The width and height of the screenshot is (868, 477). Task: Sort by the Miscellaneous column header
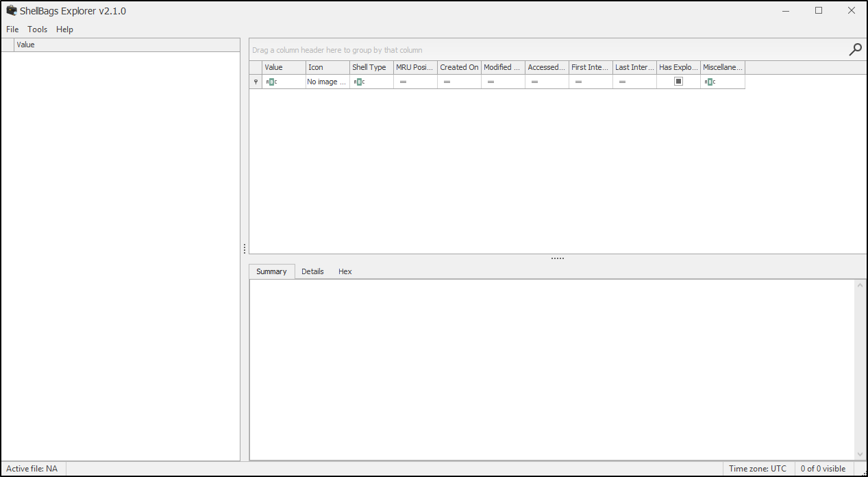pos(723,67)
